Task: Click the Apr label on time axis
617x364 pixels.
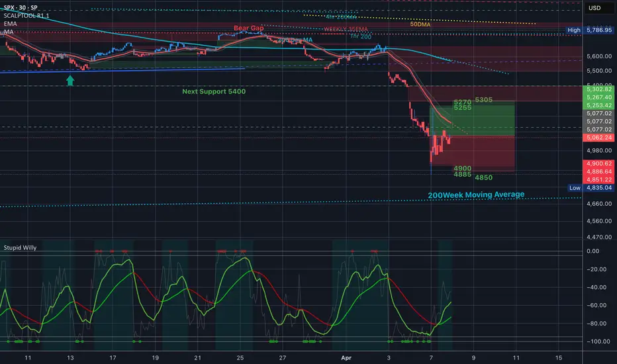Action: point(346,357)
